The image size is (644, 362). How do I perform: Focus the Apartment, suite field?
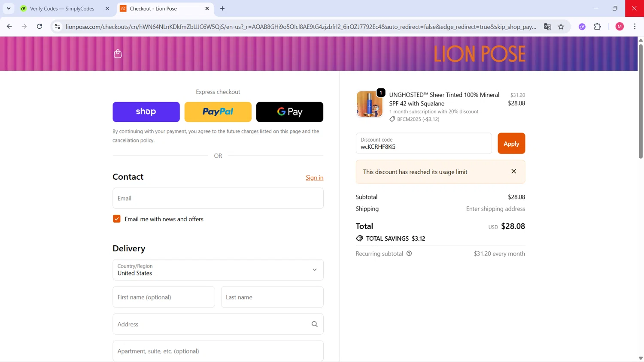pyautogui.click(x=218, y=351)
